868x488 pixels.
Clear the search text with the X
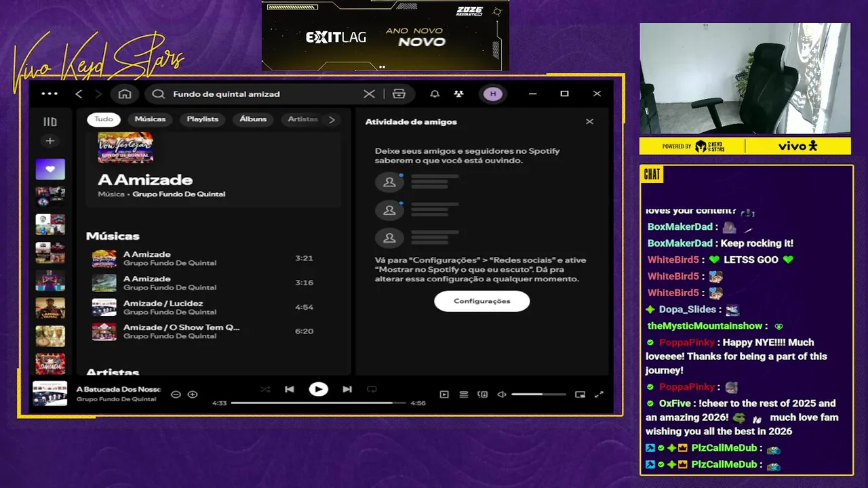click(369, 94)
